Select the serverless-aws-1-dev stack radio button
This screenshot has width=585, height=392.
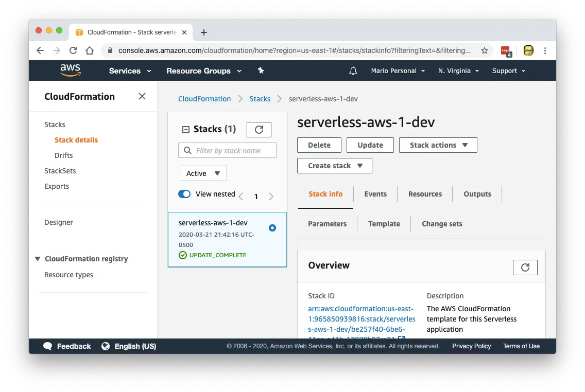pos(272,228)
